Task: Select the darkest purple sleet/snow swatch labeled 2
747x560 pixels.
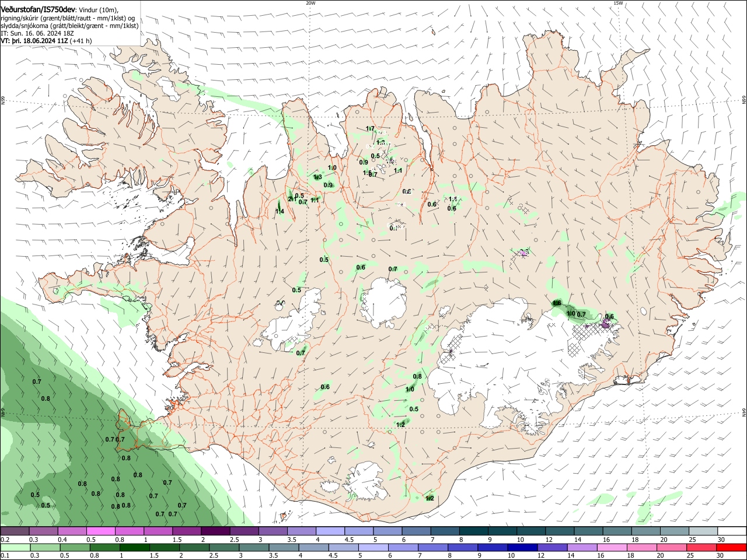Action: point(215,531)
